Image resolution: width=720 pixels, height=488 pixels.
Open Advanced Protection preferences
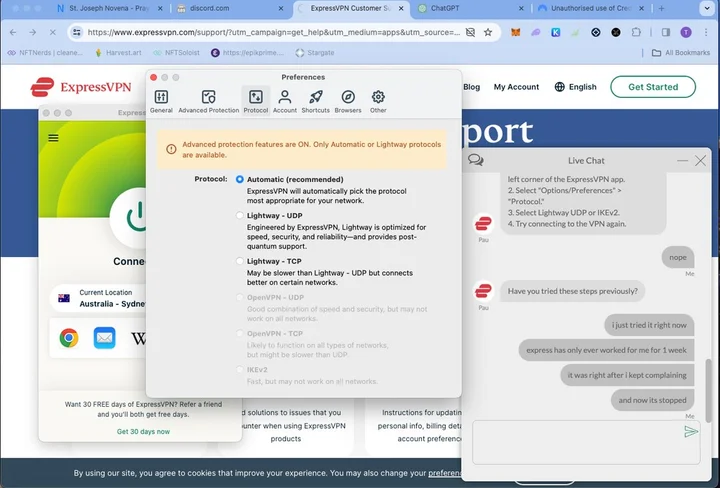(x=208, y=100)
